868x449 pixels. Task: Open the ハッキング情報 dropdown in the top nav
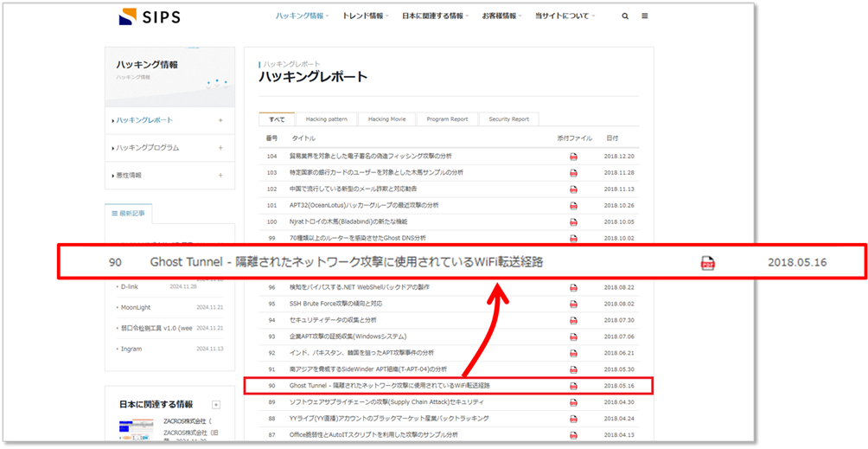click(x=303, y=16)
